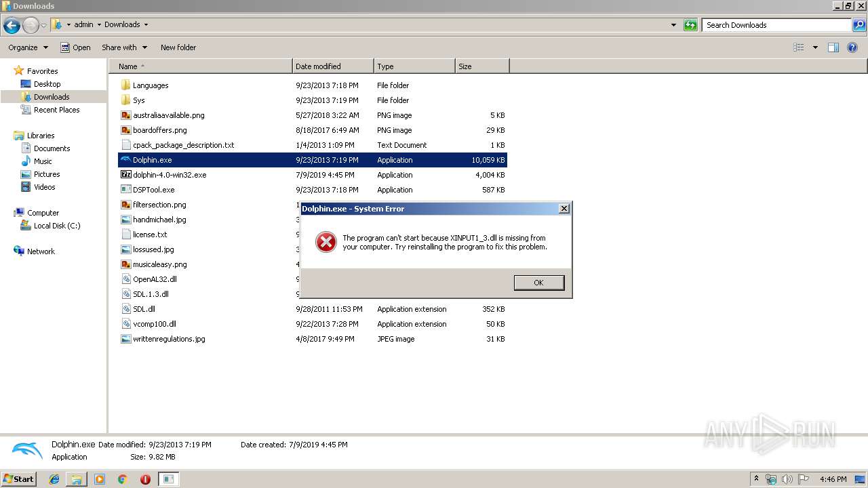Open Chrome from taskbar

coord(122,479)
